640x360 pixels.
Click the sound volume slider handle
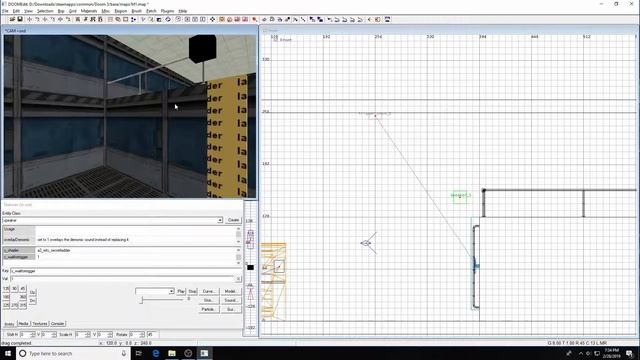pyautogui.click(x=142, y=300)
